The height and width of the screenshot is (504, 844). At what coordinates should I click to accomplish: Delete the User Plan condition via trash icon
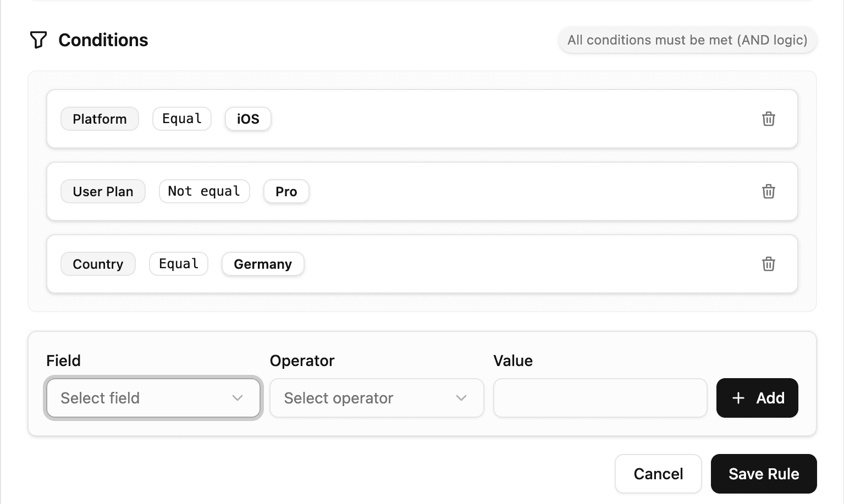point(769,191)
